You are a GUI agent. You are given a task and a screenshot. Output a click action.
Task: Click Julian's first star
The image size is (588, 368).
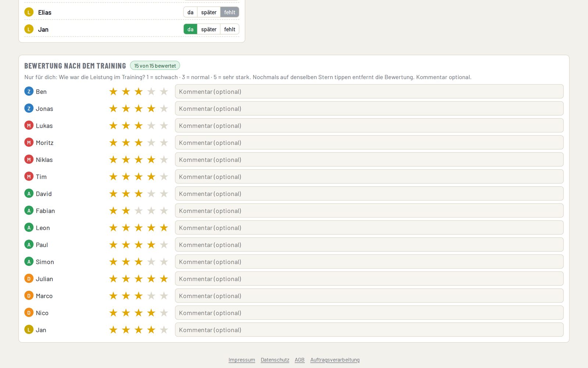(113, 279)
